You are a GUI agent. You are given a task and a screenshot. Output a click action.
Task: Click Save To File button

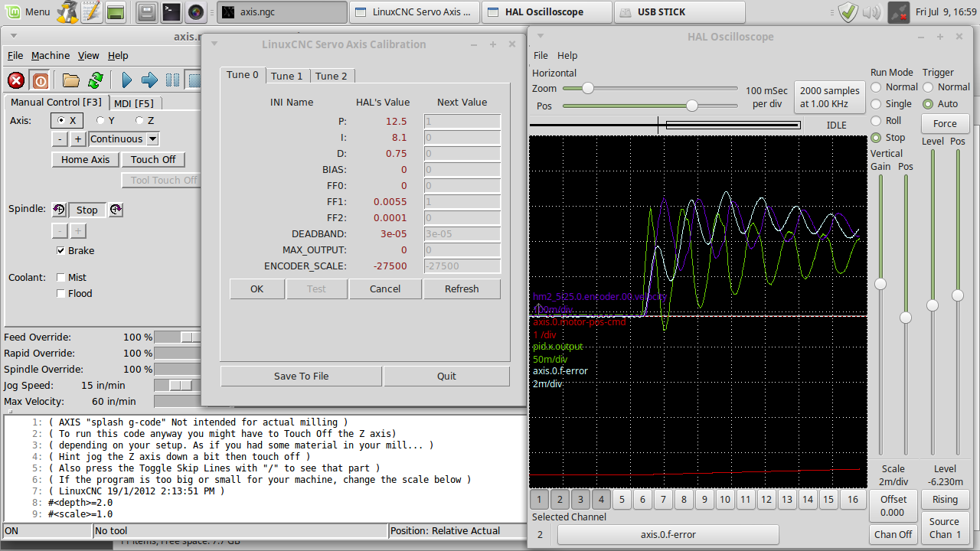tap(302, 377)
